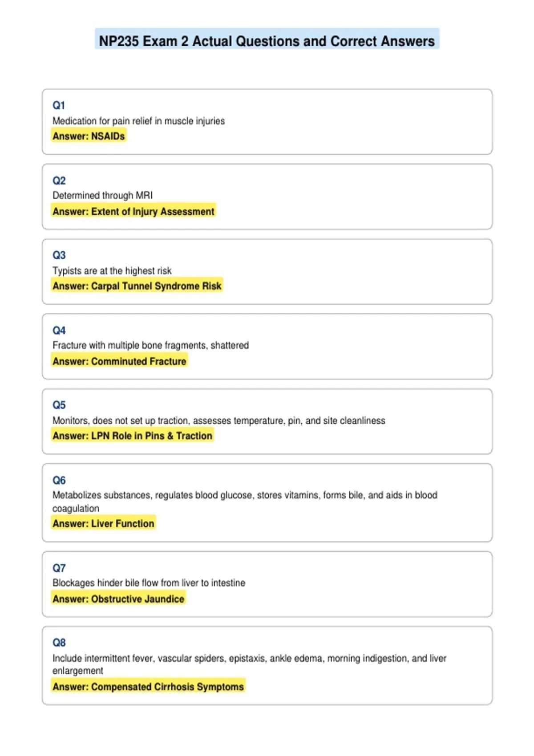Select the Q6 question label
The image size is (534, 756).
pos(59,480)
